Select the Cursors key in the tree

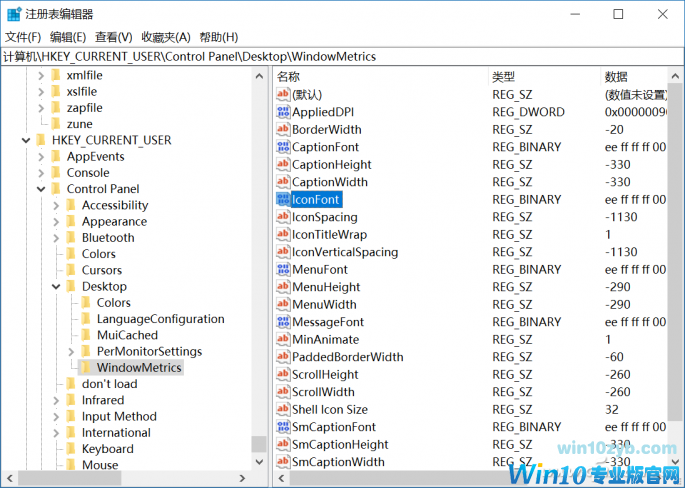point(102,270)
